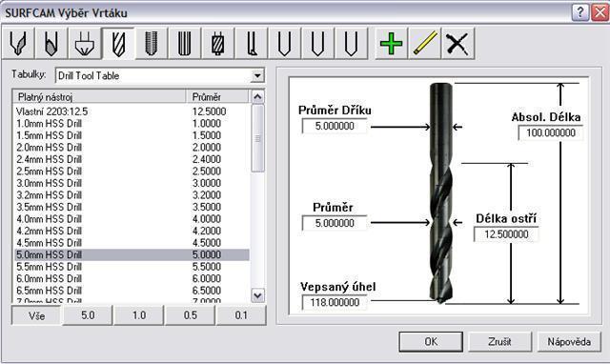610x364 pixels.
Task: Open the Drill Tool Table dropdown
Action: 257,75
